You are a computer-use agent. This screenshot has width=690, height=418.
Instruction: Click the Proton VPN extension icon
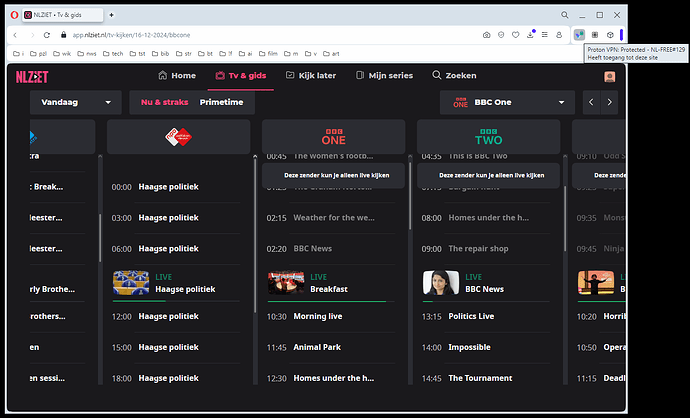coord(579,35)
